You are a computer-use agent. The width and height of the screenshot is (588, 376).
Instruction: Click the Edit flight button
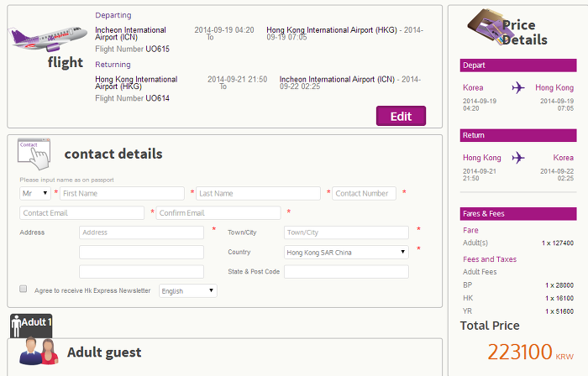(x=401, y=116)
